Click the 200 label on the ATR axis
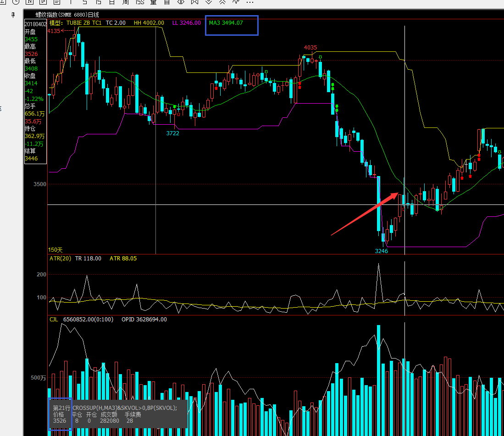This screenshot has width=504, height=436. 41,274
